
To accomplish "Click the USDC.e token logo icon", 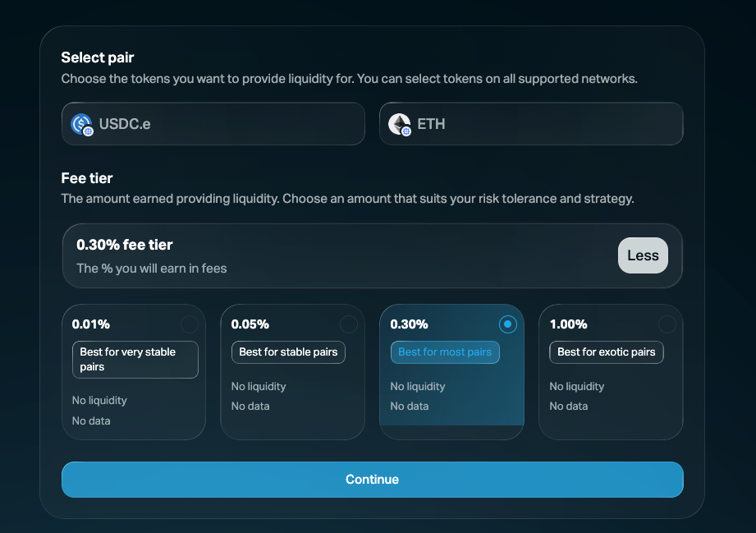I will pos(80,123).
